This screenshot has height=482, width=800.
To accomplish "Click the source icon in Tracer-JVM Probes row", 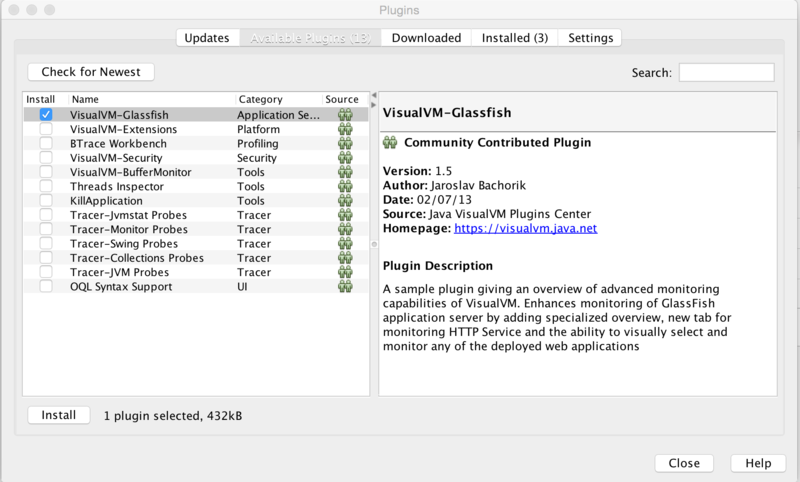I will point(345,272).
